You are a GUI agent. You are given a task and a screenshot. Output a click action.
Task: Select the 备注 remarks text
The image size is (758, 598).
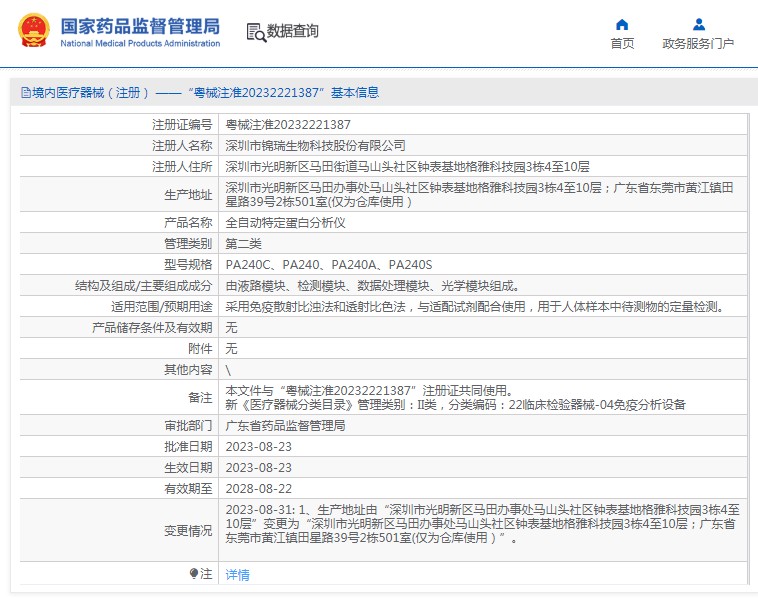[x=455, y=397]
